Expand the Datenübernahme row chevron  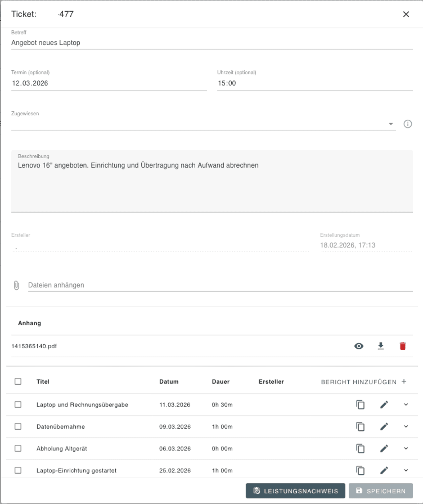tap(406, 427)
